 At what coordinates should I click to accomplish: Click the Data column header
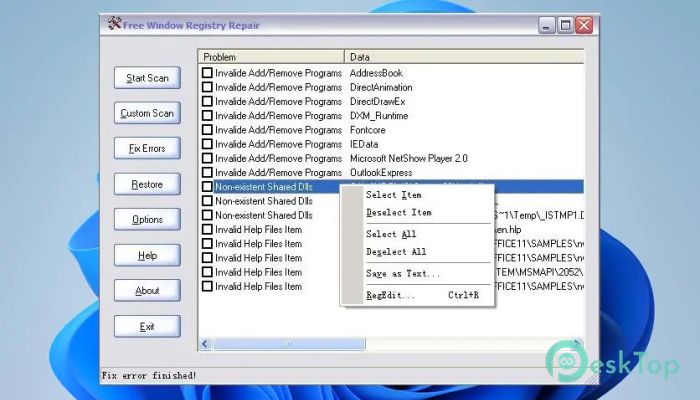coord(464,57)
